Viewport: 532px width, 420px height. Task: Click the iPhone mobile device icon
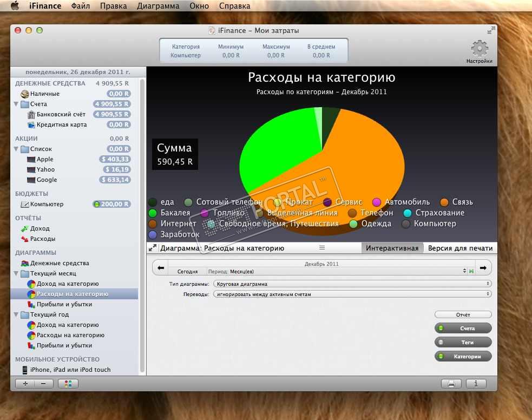pyautogui.click(x=25, y=370)
